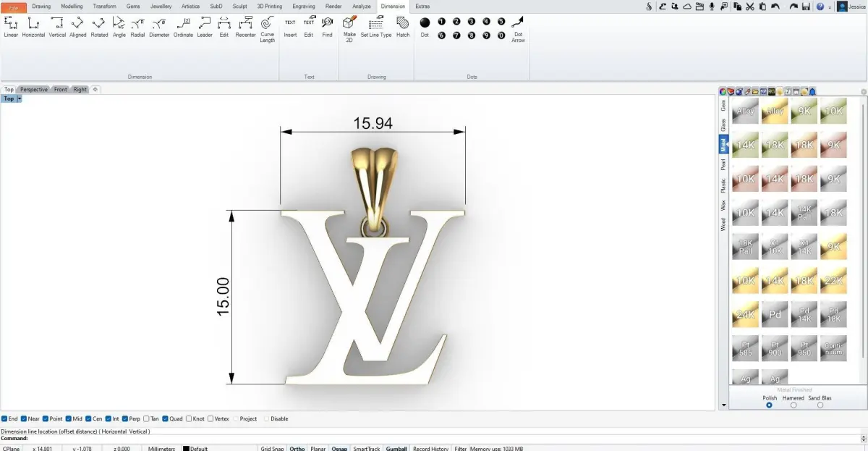Open the Find text tool
868x451 pixels.
point(328,28)
